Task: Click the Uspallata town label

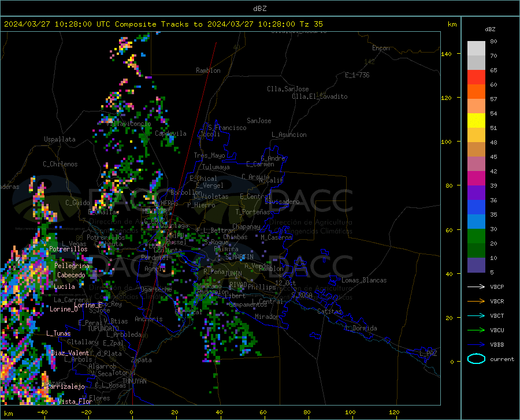Action: point(60,139)
